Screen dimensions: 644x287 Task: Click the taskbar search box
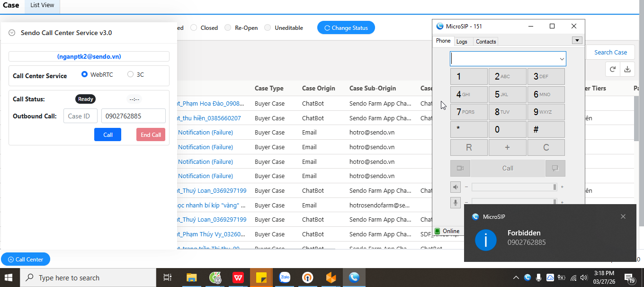[x=88, y=278]
